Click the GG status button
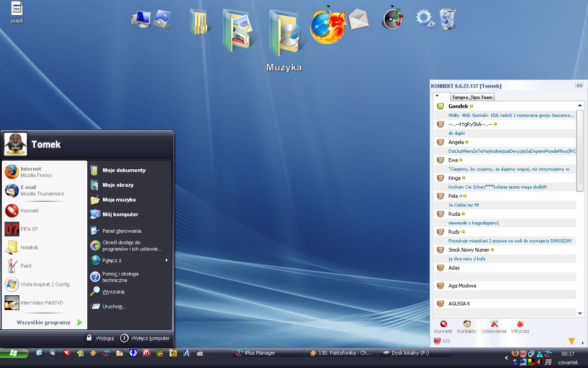588x368 pixels. point(442,341)
